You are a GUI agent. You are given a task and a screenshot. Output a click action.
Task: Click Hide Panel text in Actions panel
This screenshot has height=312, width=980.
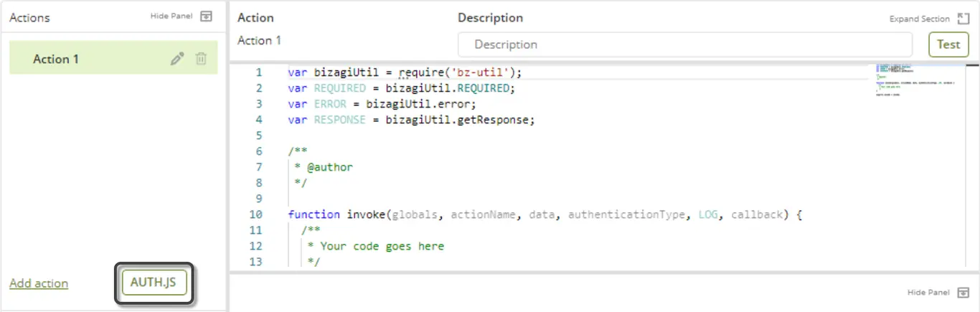(173, 16)
